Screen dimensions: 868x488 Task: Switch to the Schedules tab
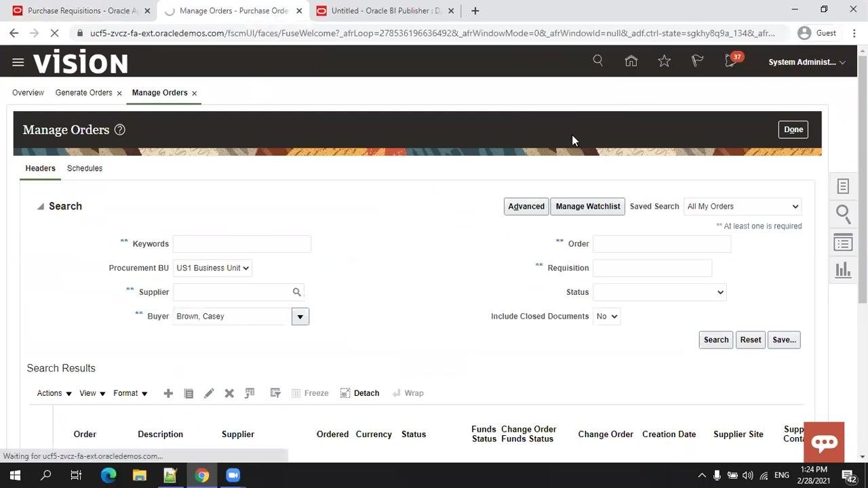pyautogui.click(x=85, y=168)
